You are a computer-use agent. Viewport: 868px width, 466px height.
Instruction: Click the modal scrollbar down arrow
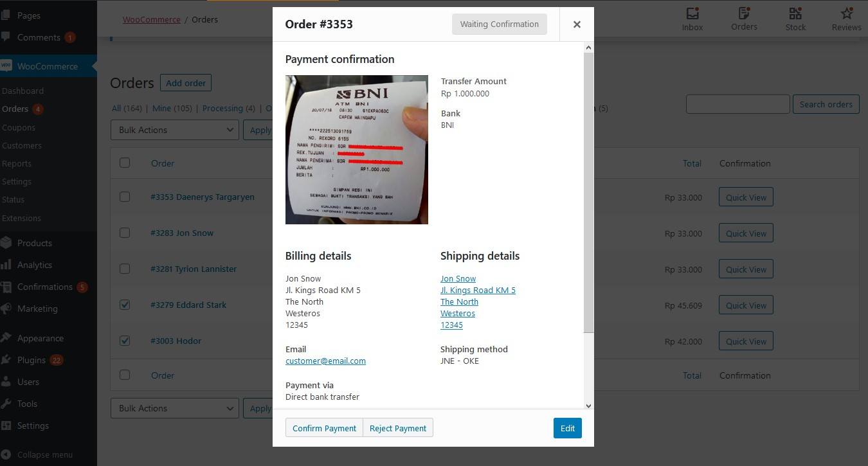point(589,405)
